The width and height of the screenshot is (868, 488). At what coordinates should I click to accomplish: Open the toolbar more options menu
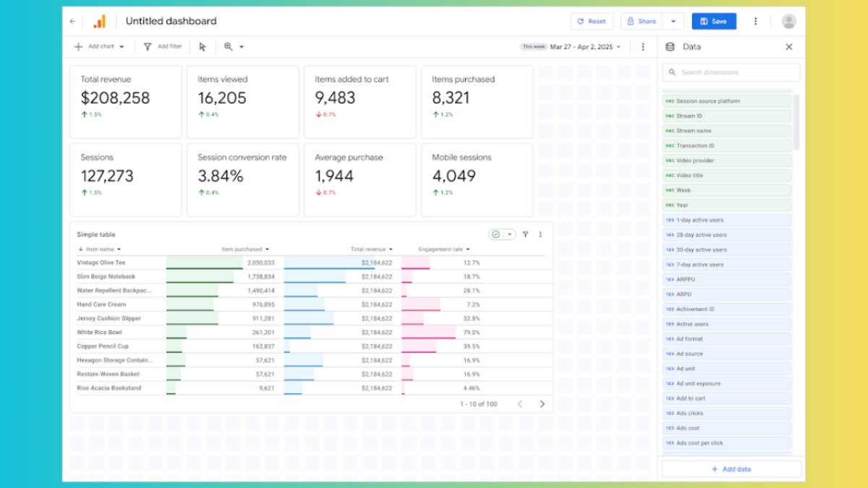tap(643, 47)
